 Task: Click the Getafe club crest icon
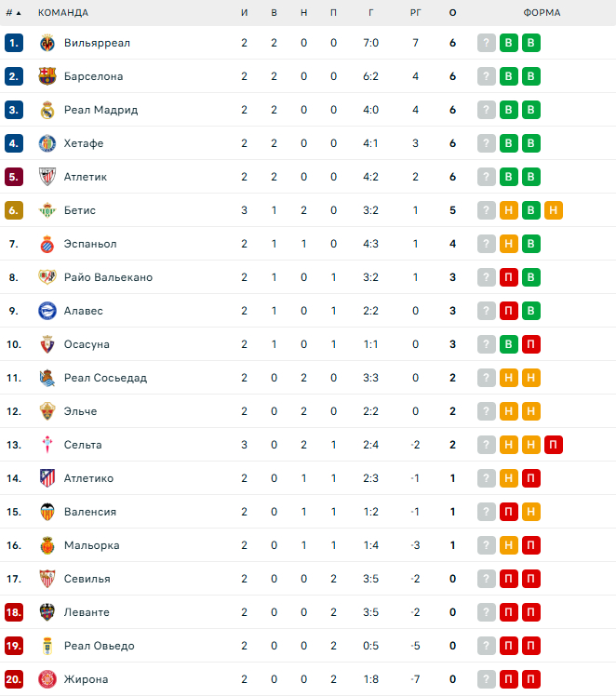47,143
